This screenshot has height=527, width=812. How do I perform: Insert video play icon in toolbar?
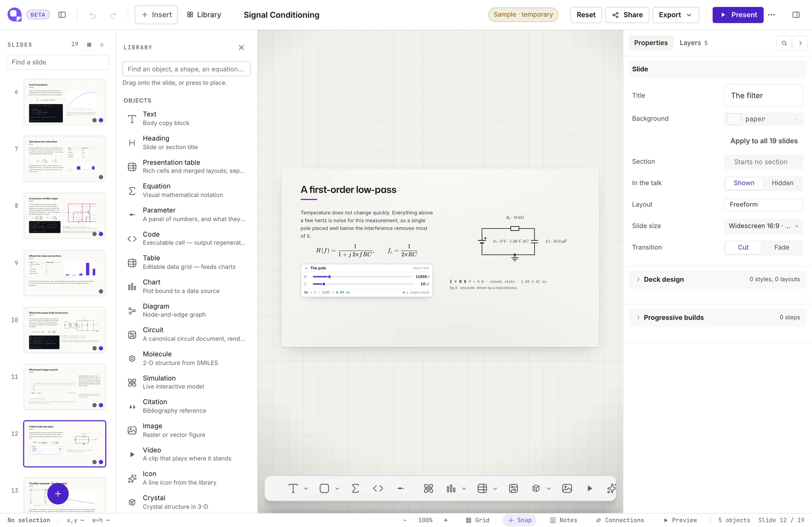pyautogui.click(x=590, y=488)
